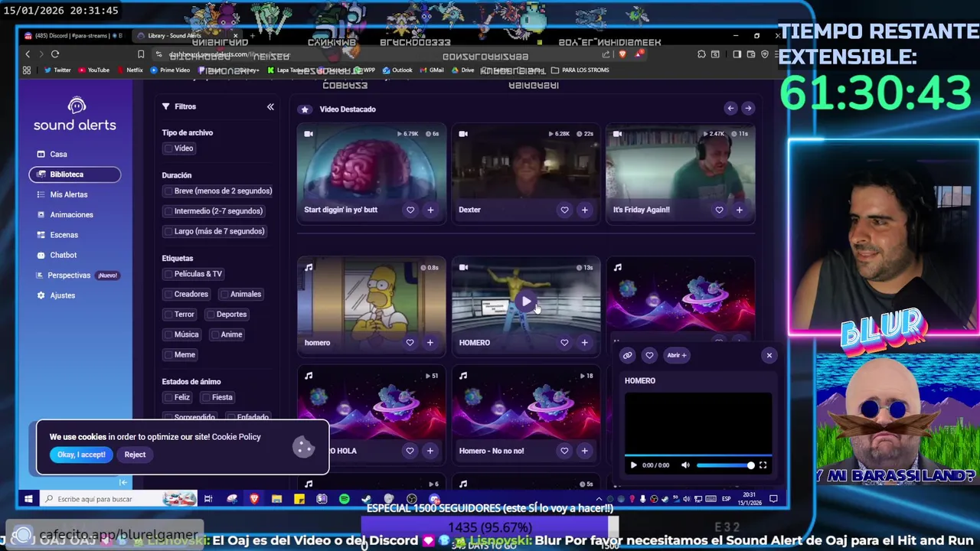Show previous Video Destacado items

(x=730, y=109)
